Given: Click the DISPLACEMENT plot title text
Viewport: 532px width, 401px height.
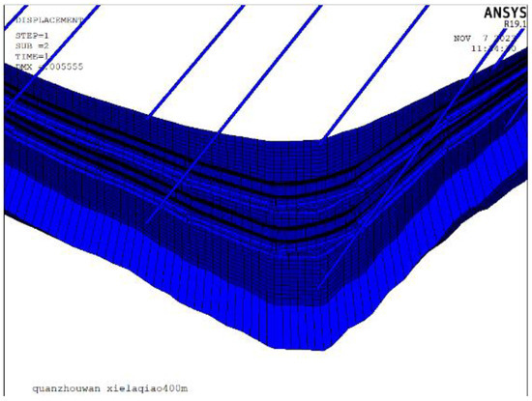Looking at the screenshot, I should (x=48, y=20).
